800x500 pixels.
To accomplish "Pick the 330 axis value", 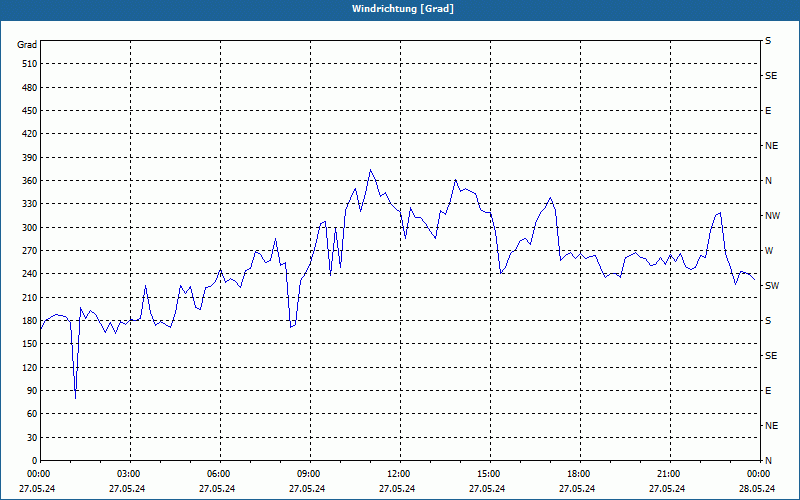I will pyautogui.click(x=30, y=204).
